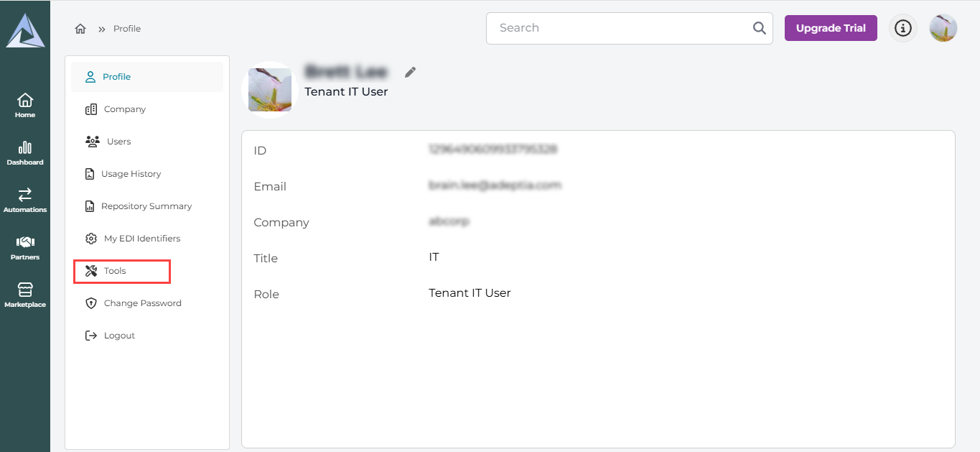Open Marketplace storefront icon
This screenshot has height=452, width=980.
(25, 290)
